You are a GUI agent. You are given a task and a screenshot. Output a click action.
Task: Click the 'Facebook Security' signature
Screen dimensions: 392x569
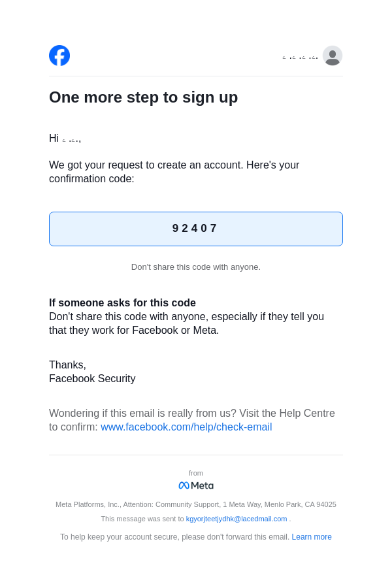pos(92,379)
